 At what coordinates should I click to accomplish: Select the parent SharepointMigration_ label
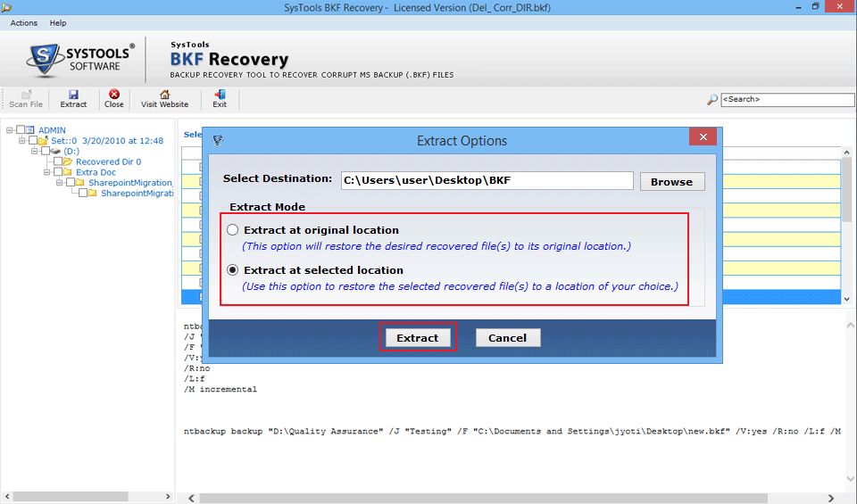pos(130,182)
